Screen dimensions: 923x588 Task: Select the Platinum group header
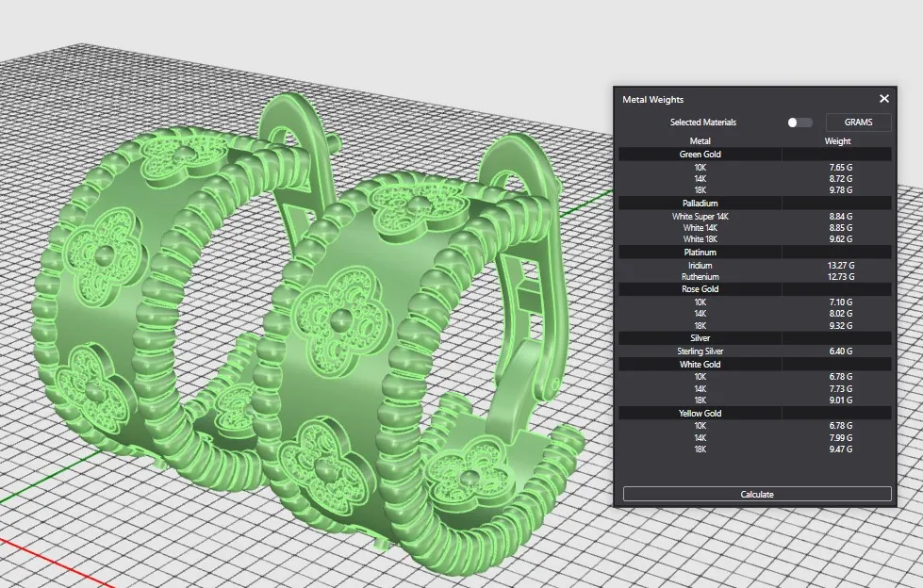point(700,253)
